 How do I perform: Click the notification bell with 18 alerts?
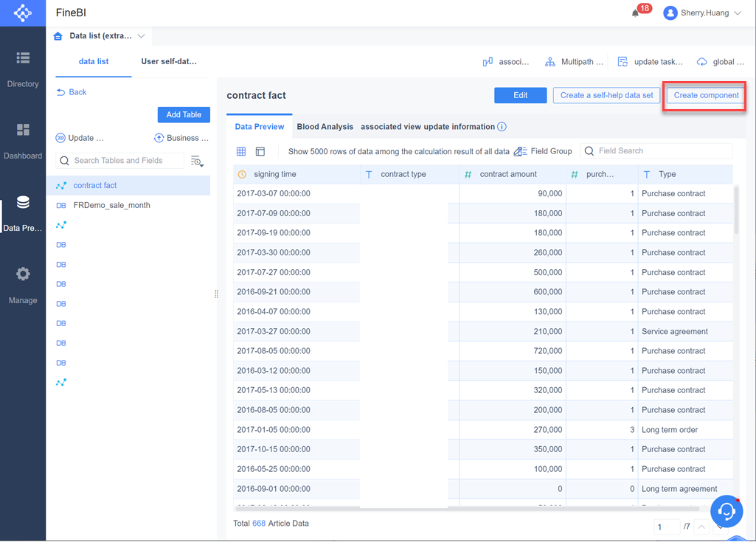(x=635, y=13)
